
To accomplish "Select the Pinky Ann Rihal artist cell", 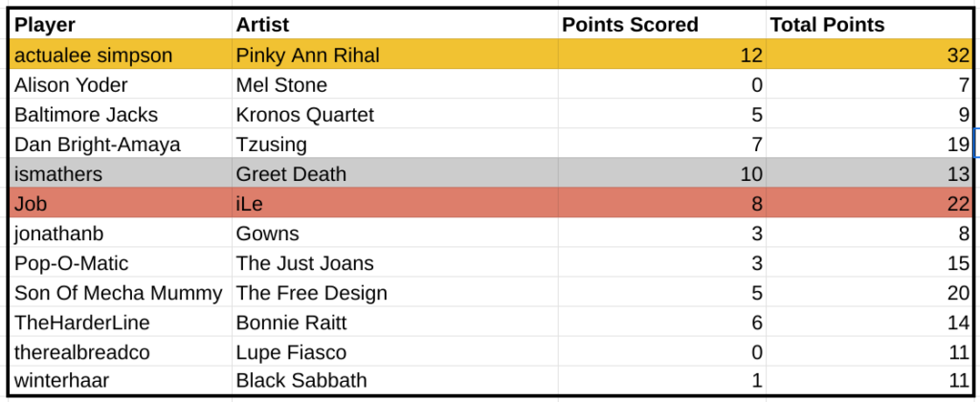I will [x=393, y=56].
